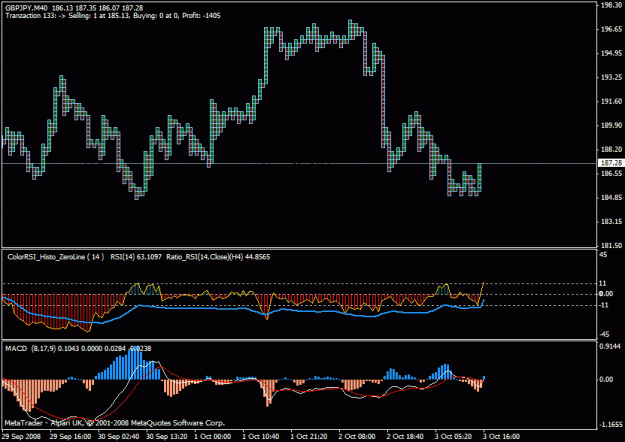The width and height of the screenshot is (625, 442).
Task: Click the 188.20 price scale label
Action: point(611,149)
